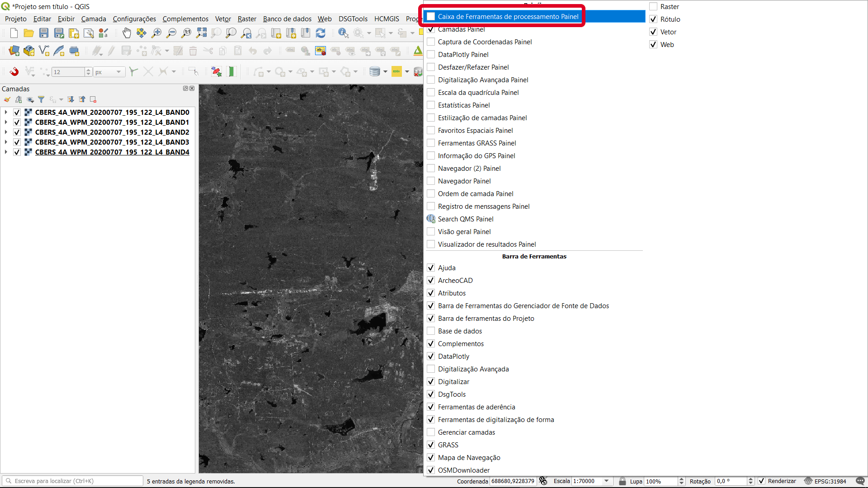Enable Caixa de Ferramentas de processamento Painel

tap(431, 17)
